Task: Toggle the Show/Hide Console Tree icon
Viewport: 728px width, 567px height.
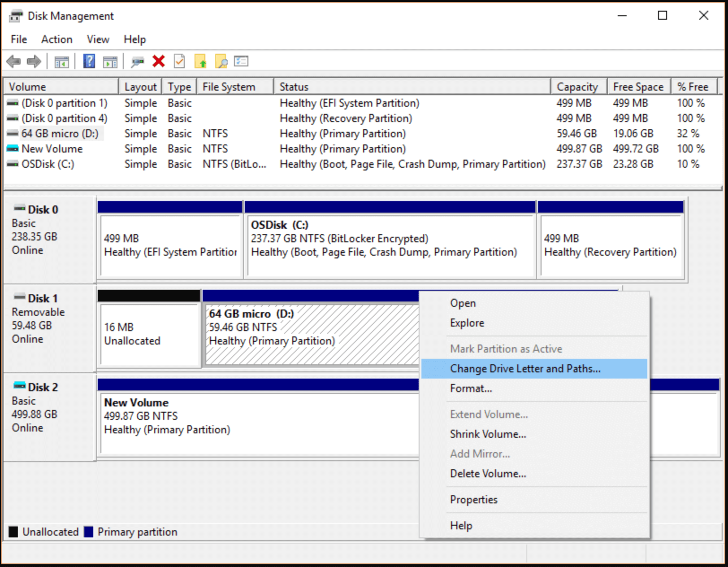Action: [62, 61]
